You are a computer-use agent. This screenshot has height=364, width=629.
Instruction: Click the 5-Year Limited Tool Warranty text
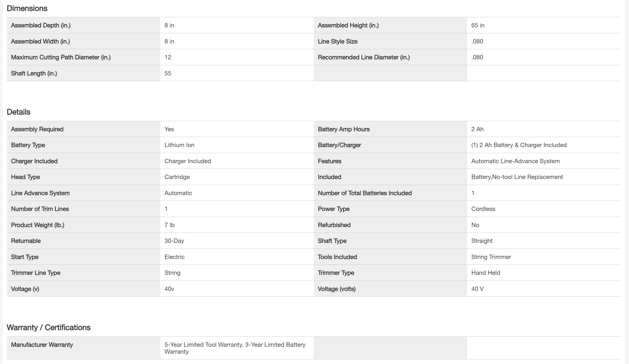pos(203,345)
